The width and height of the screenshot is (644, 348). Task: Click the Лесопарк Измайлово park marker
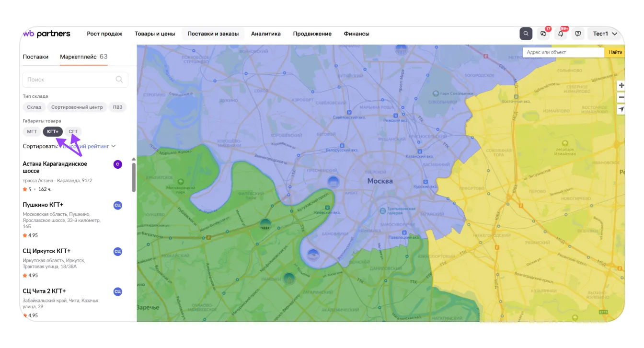[565, 143]
